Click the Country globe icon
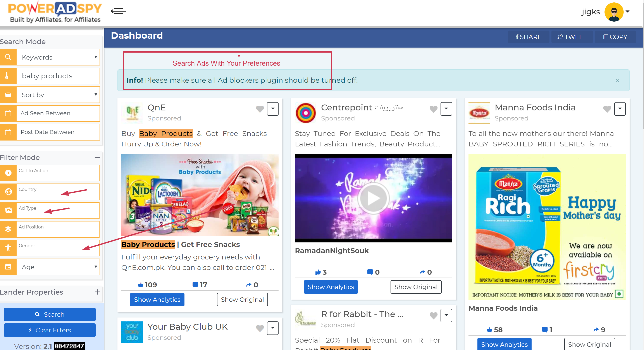Viewport: 644px width, 350px height. click(x=8, y=192)
